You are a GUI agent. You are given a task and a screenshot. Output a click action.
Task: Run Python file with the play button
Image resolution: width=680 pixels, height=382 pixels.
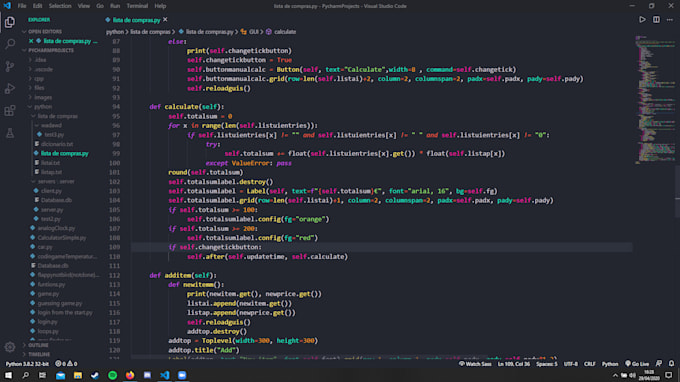tap(642, 20)
